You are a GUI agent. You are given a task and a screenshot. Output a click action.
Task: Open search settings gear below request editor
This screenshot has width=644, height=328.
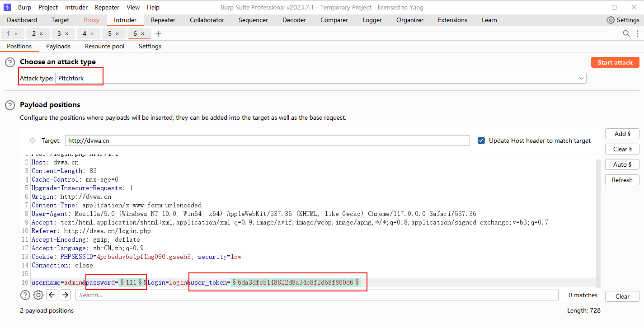point(38,295)
